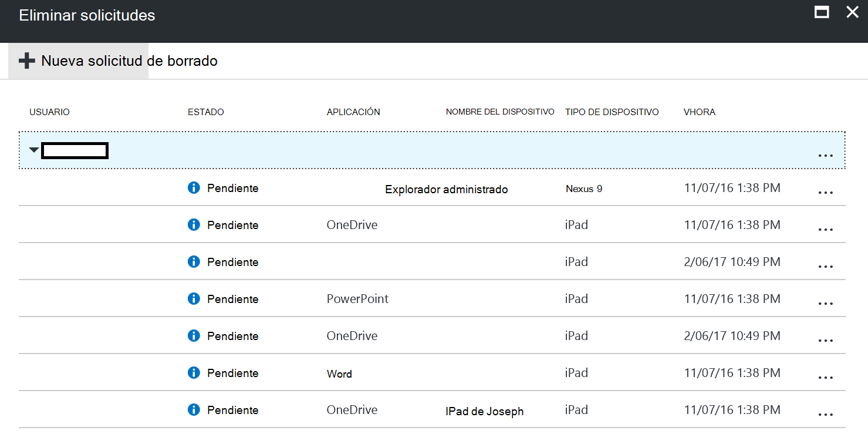Viewport: 868px width, 434px height.
Task: Open ellipsis menu for OneDrive 2/06/17 row
Action: coord(825,341)
